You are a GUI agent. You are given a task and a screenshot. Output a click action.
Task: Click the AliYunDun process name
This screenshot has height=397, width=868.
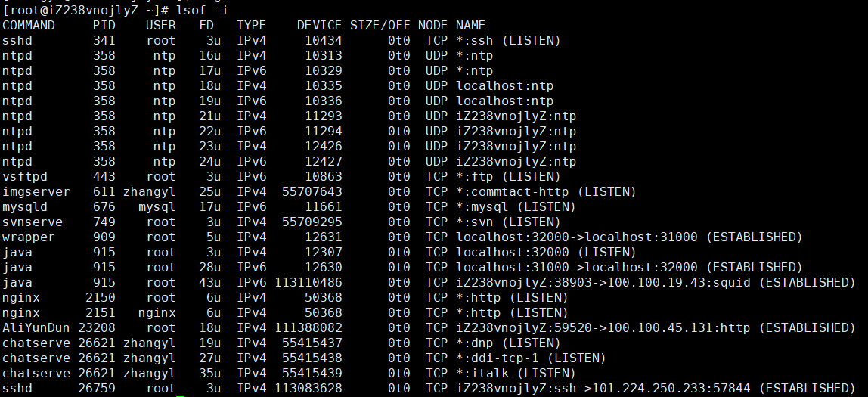[x=36, y=327]
